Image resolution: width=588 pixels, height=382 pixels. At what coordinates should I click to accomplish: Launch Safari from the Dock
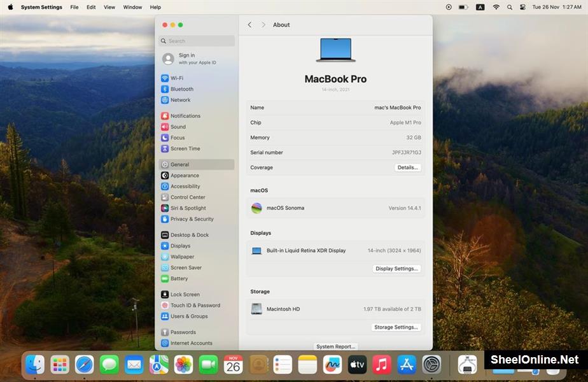click(x=85, y=365)
